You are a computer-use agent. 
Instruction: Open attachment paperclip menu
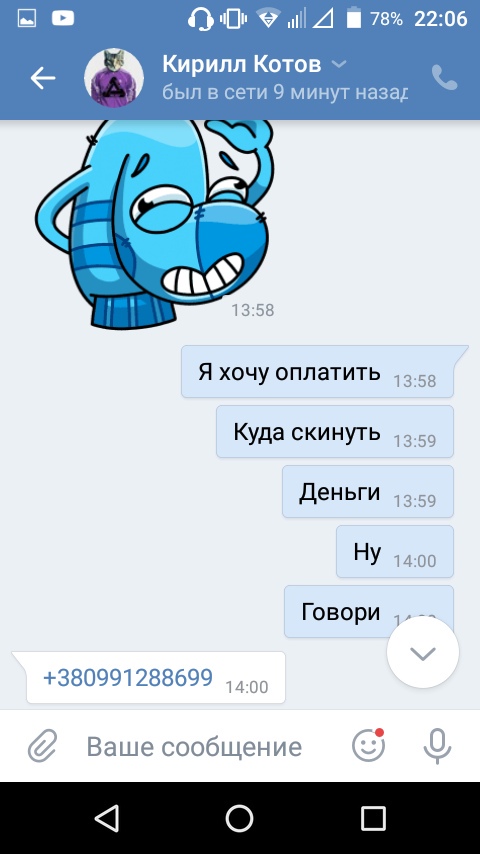(42, 746)
